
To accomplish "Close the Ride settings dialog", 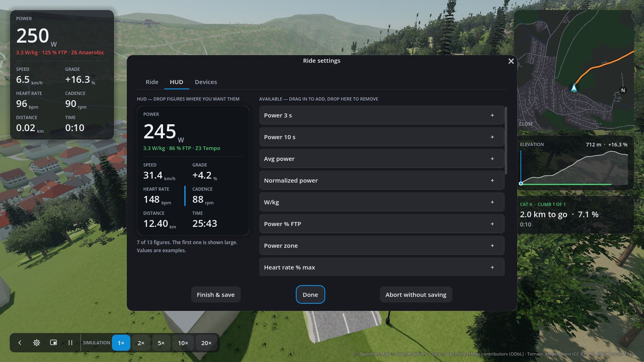I will (x=511, y=61).
